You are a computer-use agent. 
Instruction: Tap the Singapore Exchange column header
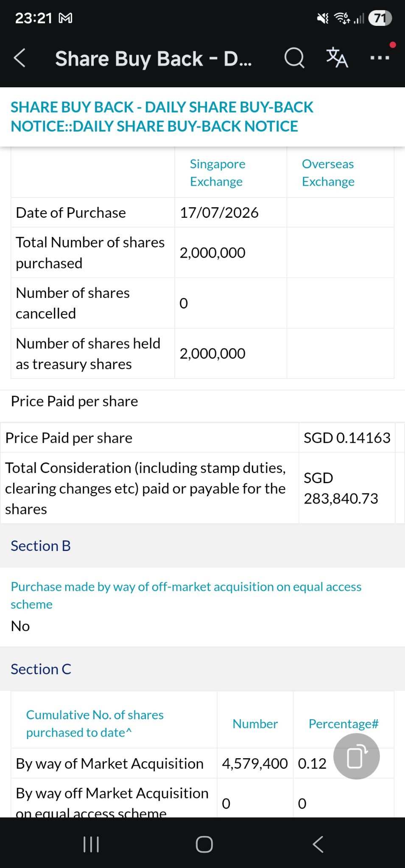(218, 173)
